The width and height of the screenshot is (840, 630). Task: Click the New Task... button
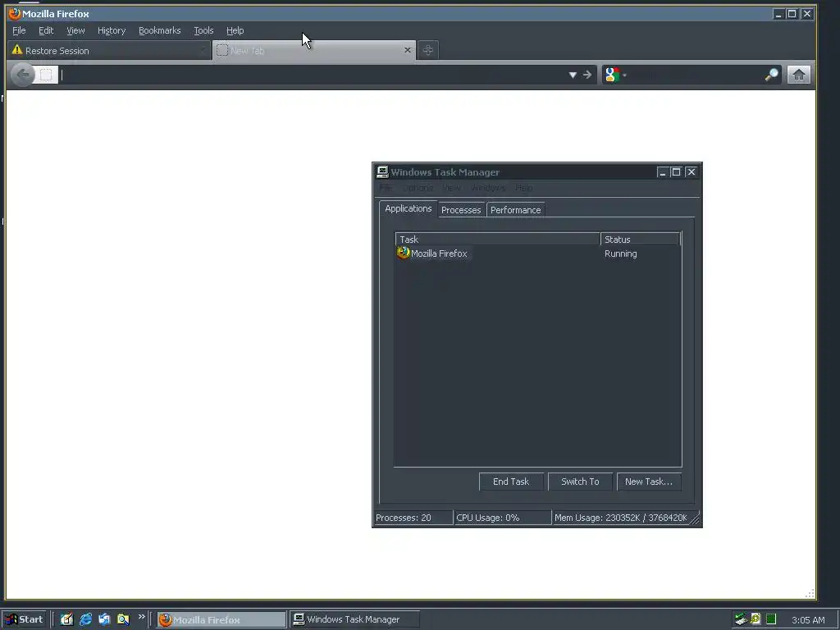coord(649,482)
